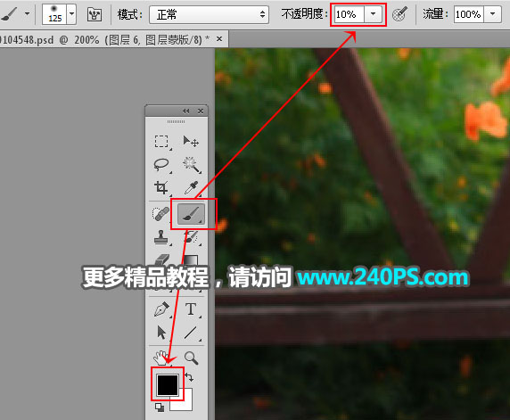Select the Lasso tool

[x=161, y=165]
